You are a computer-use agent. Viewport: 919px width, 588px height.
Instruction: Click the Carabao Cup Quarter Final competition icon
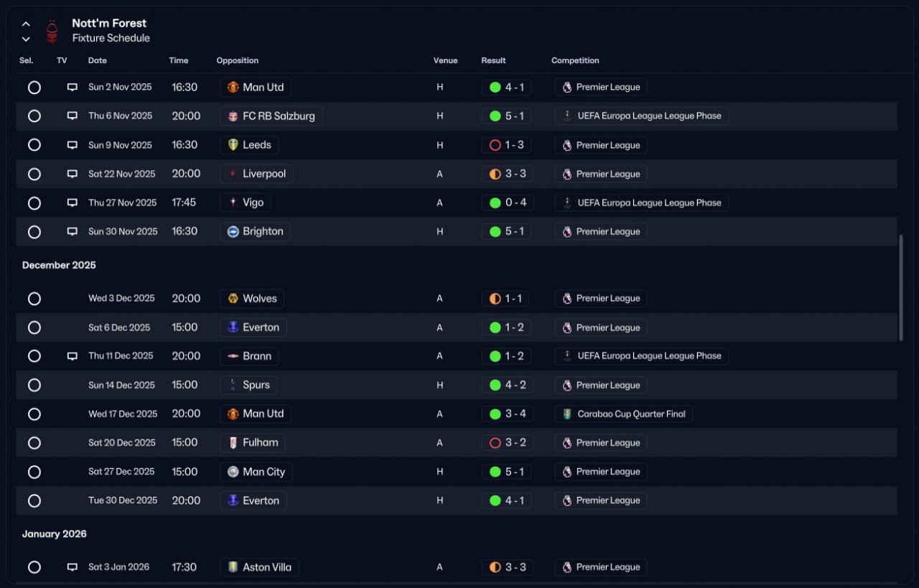pos(567,414)
